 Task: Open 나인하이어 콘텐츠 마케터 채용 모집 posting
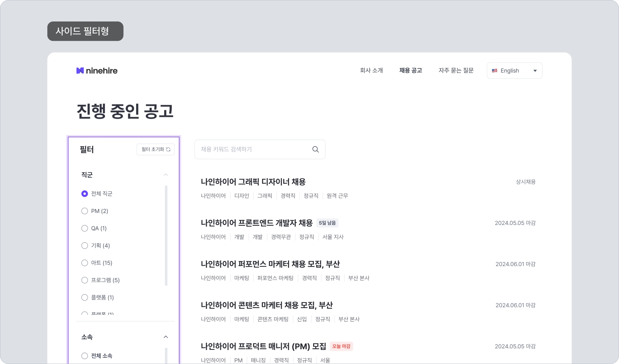tap(267, 305)
